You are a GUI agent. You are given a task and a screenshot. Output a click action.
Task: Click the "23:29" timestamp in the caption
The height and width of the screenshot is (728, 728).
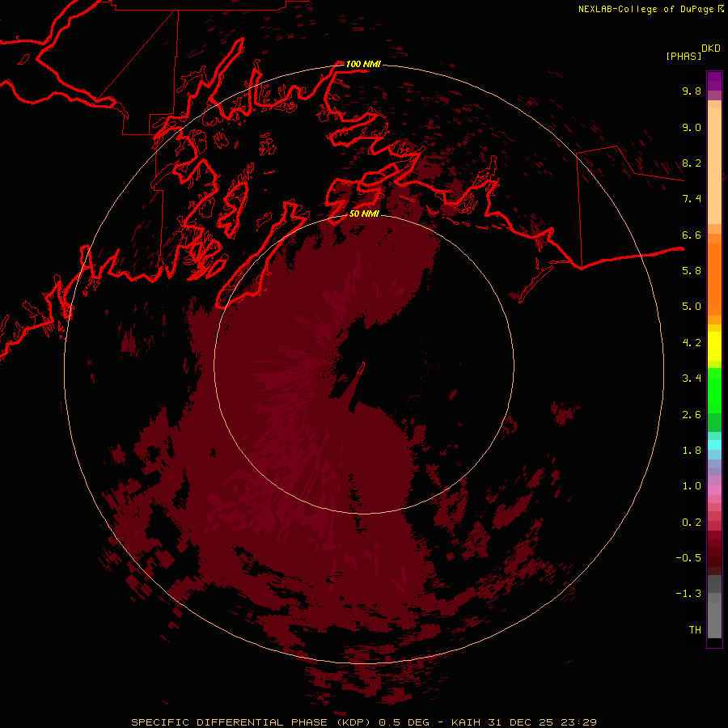[578, 722]
